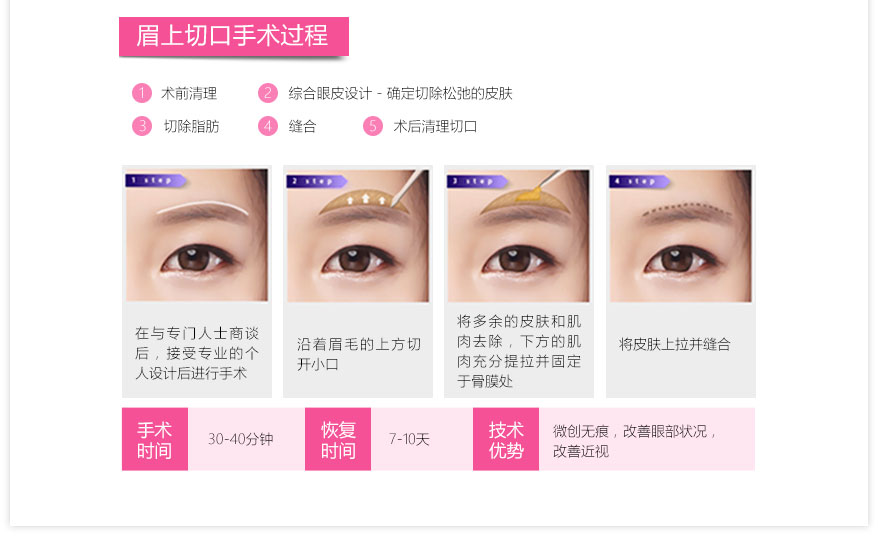Click the 将皮肤上拉并缝合 description card

tap(681, 350)
